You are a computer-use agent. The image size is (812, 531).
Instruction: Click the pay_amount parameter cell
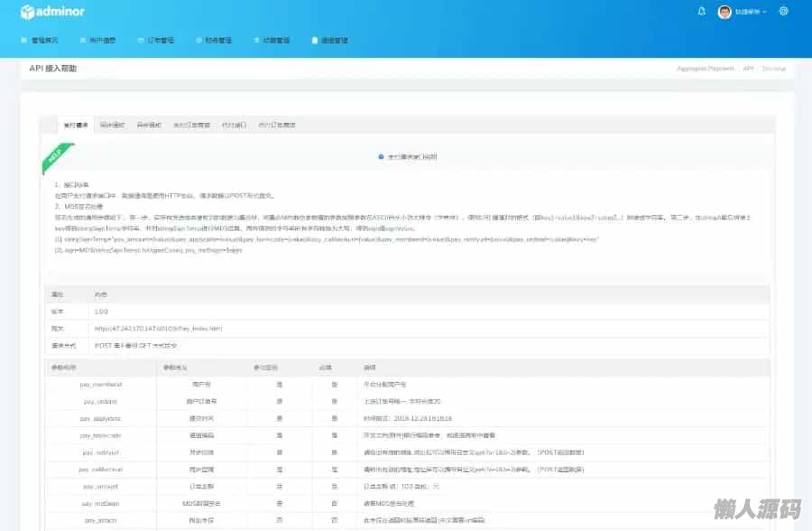(100, 487)
